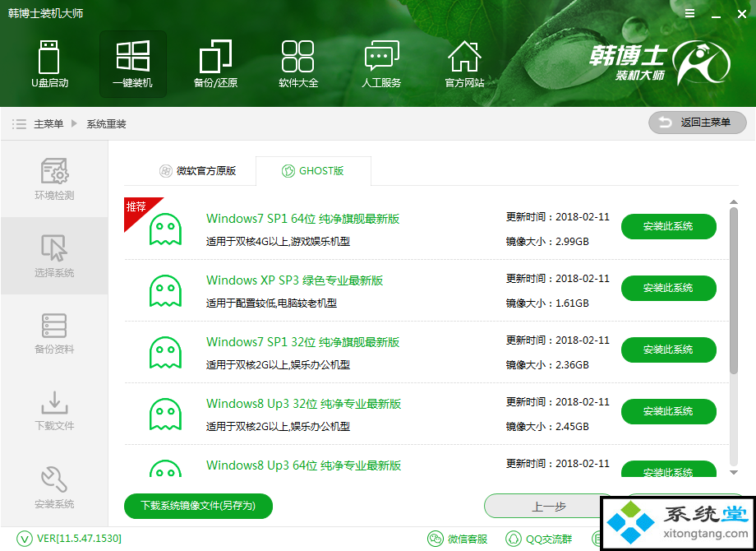
Task: Click the 韩博士装机大师 window title text
Action: click(x=46, y=13)
